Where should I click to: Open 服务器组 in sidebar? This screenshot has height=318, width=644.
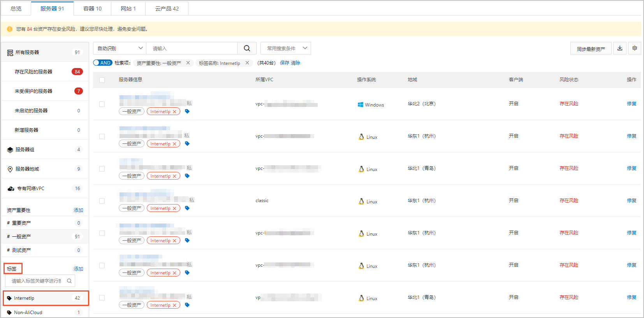[x=45, y=149]
